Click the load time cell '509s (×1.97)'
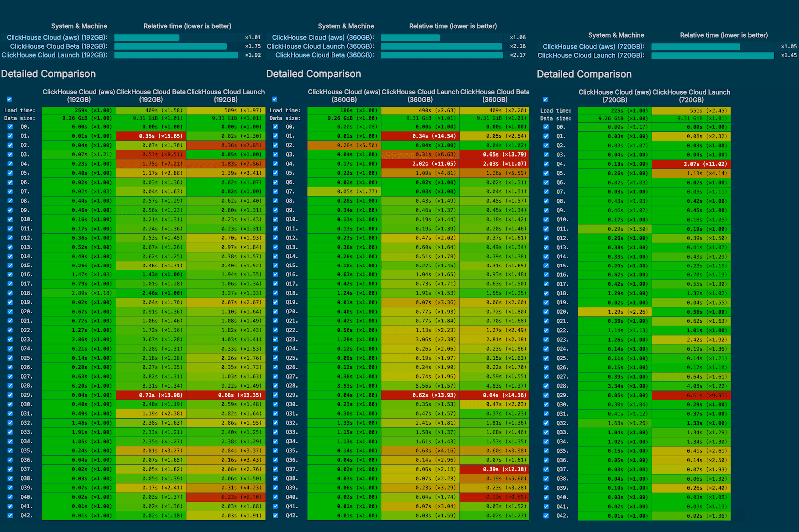The width and height of the screenshot is (799, 532). pyautogui.click(x=226, y=110)
